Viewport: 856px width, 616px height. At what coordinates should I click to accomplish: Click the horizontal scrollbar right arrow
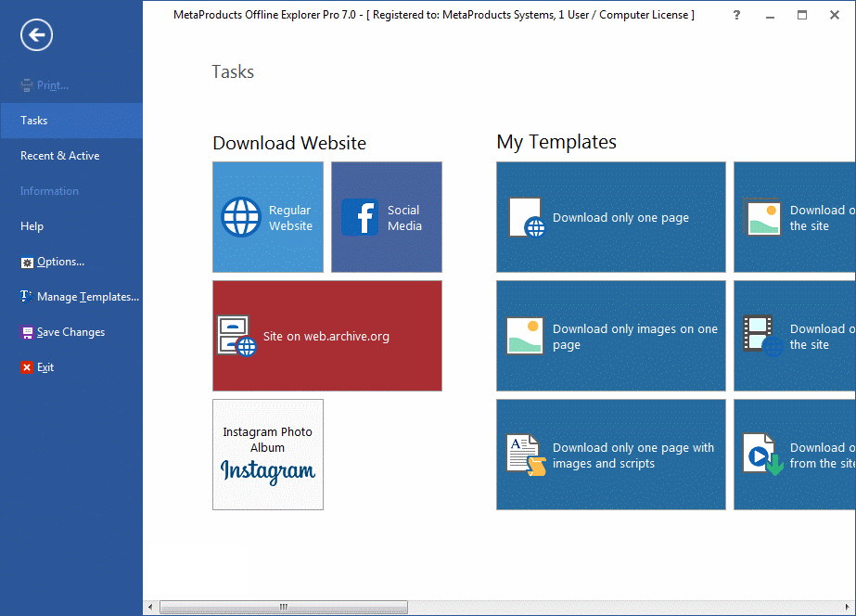849,607
